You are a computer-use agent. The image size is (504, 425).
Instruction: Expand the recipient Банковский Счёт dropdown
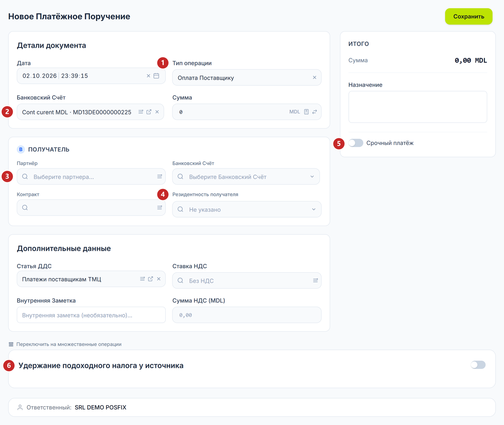(x=312, y=177)
